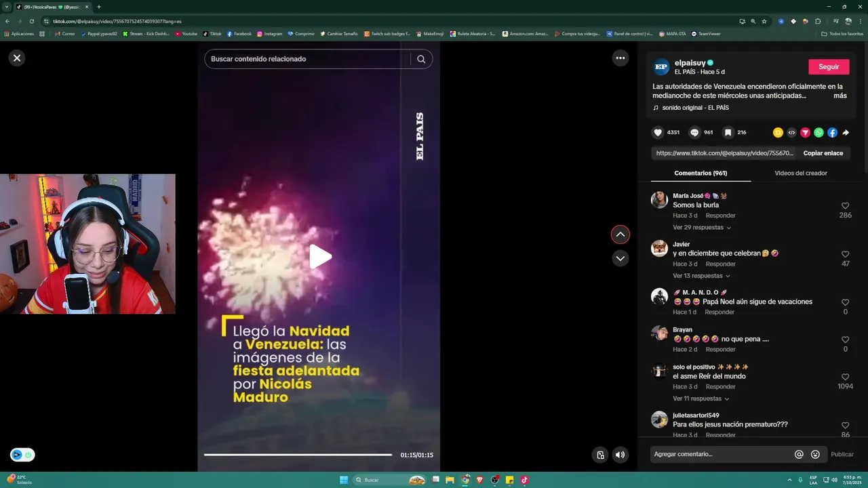The width and height of the screenshot is (868, 488).
Task: Click the yellow repost share icon
Action: click(778, 133)
